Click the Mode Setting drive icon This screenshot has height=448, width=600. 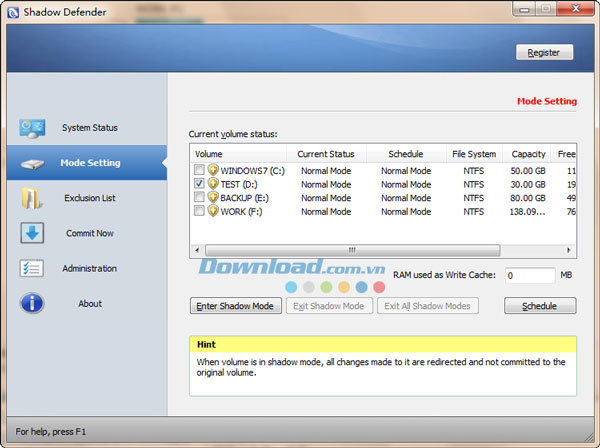coord(32,164)
